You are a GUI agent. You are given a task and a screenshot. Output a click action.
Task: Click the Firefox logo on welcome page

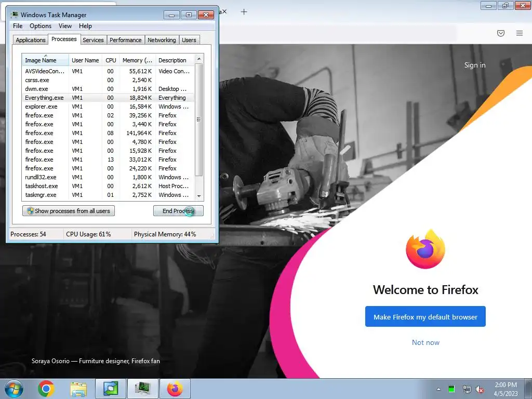point(425,249)
